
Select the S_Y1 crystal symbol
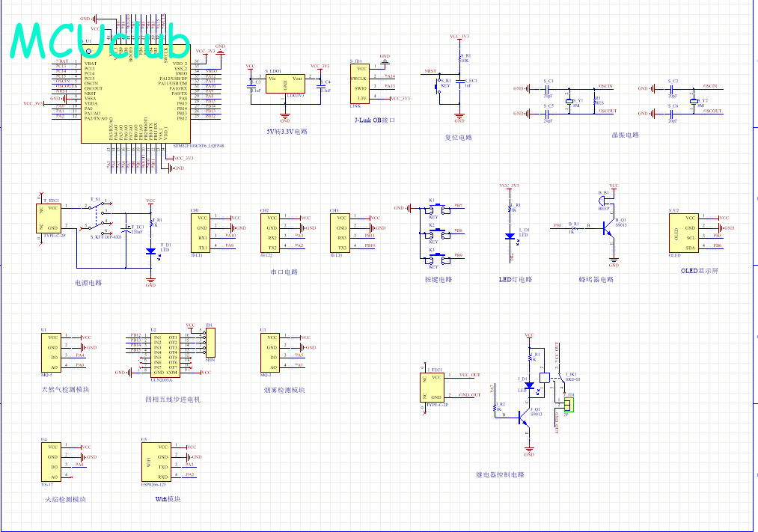click(569, 102)
